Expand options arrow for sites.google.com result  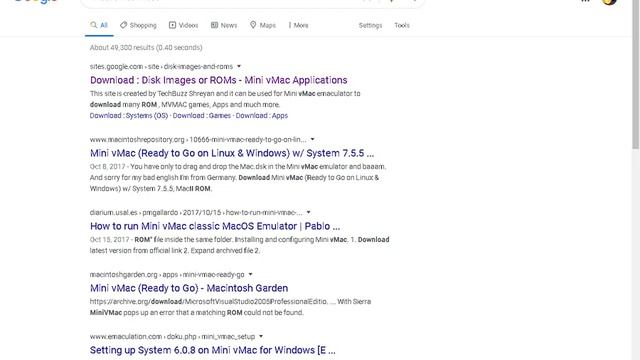click(x=239, y=66)
